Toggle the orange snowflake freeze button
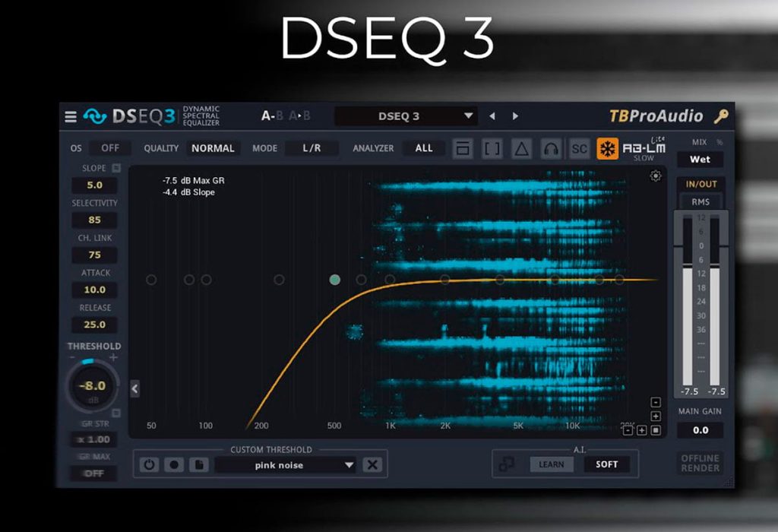The width and height of the screenshot is (778, 532). pos(607,148)
